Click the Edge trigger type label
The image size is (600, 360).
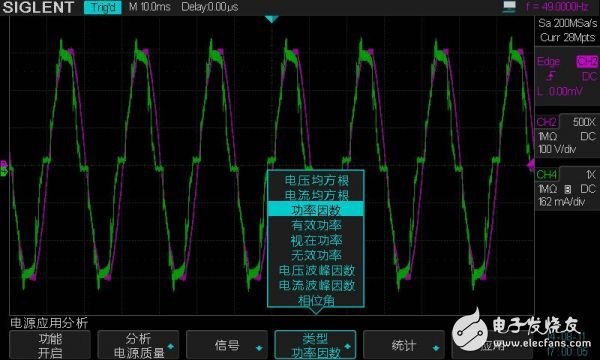point(549,61)
